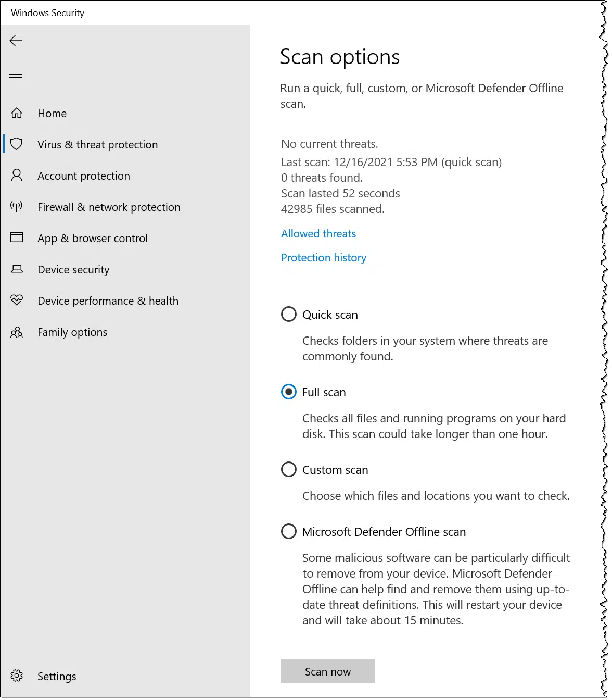Click the Virus & threat protection shield icon
Viewport: 612px width, 700px height.
click(17, 144)
